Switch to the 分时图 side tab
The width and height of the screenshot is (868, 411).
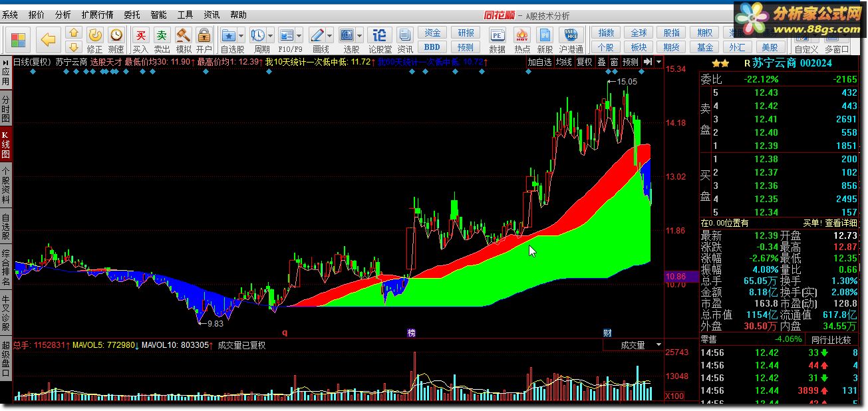point(6,110)
